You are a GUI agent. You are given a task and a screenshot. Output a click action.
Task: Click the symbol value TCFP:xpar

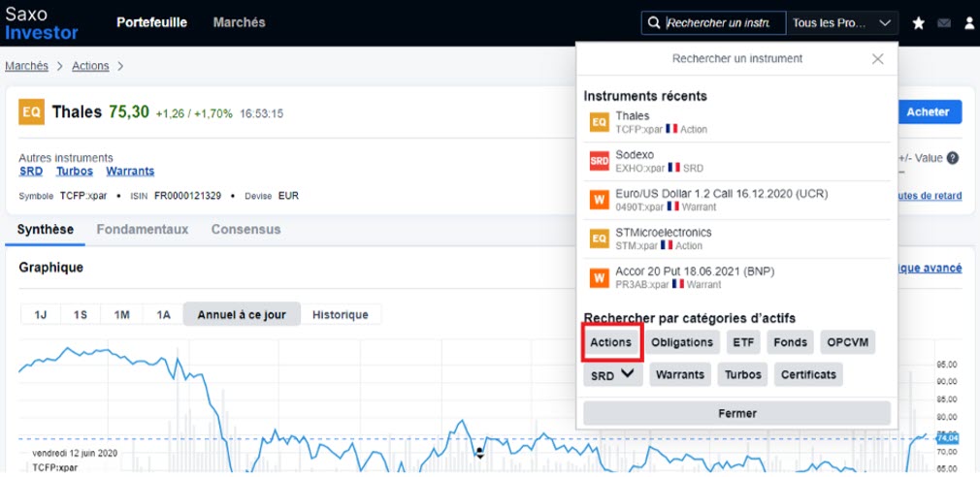tap(83, 196)
